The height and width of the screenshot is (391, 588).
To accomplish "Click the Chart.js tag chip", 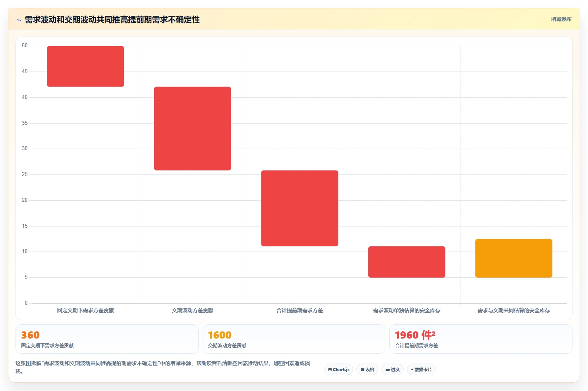I will (x=338, y=370).
